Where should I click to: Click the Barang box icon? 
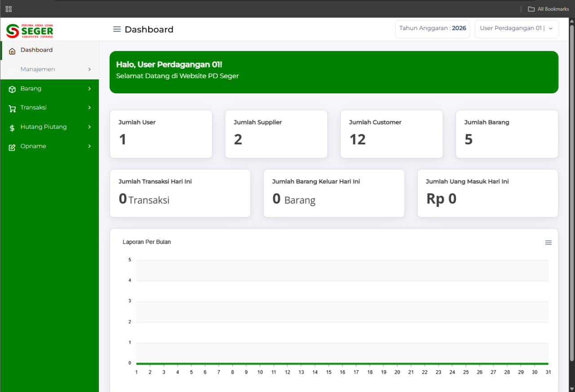(x=12, y=89)
